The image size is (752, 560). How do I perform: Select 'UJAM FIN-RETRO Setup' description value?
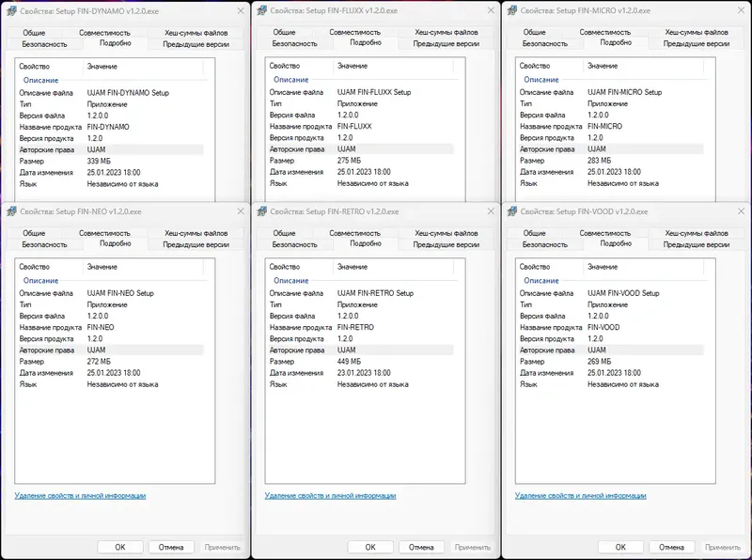tap(375, 293)
